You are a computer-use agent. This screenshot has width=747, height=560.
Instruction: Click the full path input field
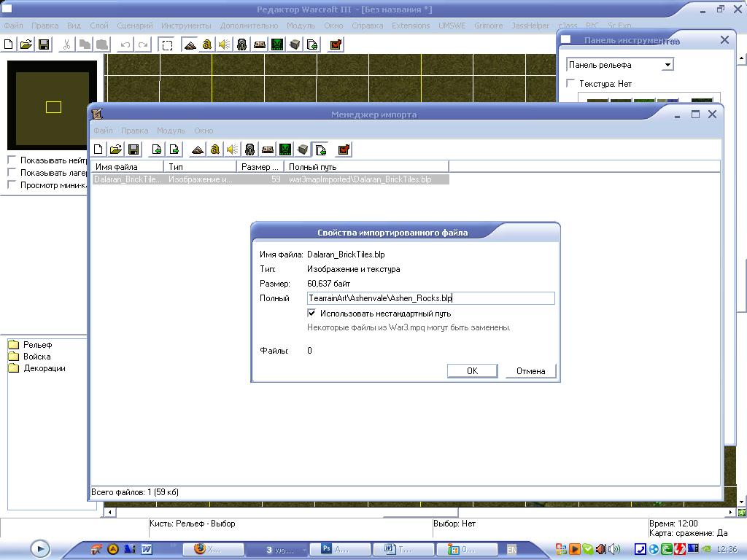click(x=430, y=298)
